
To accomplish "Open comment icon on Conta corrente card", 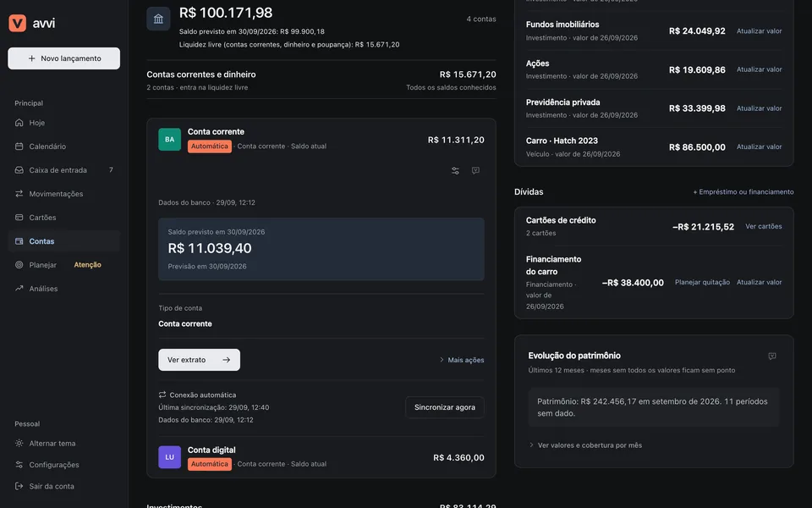I will tap(475, 170).
